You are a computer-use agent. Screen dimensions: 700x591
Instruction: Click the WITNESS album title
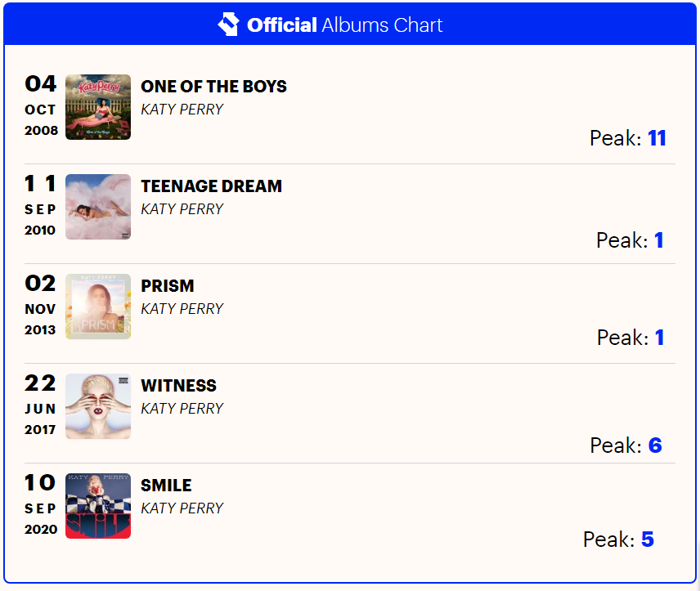click(178, 386)
